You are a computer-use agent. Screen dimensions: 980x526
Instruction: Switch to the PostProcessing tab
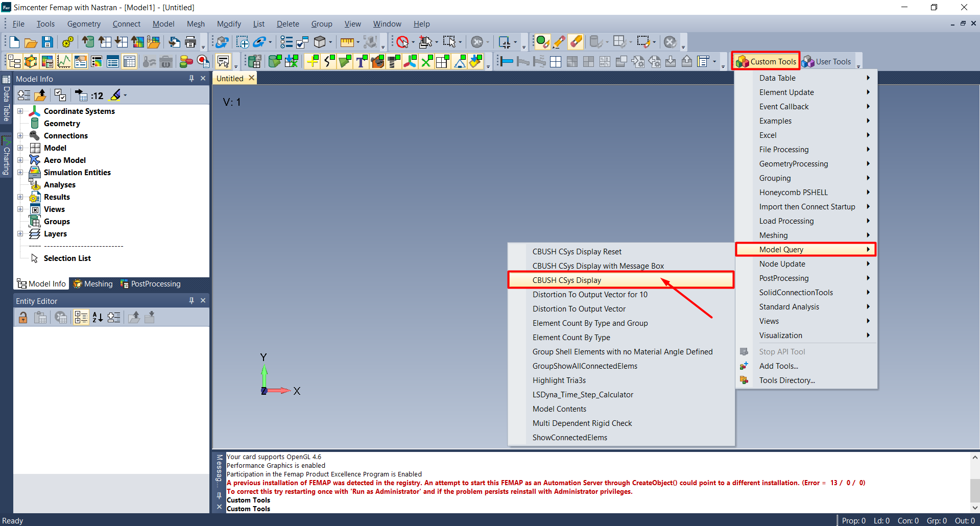coord(150,284)
